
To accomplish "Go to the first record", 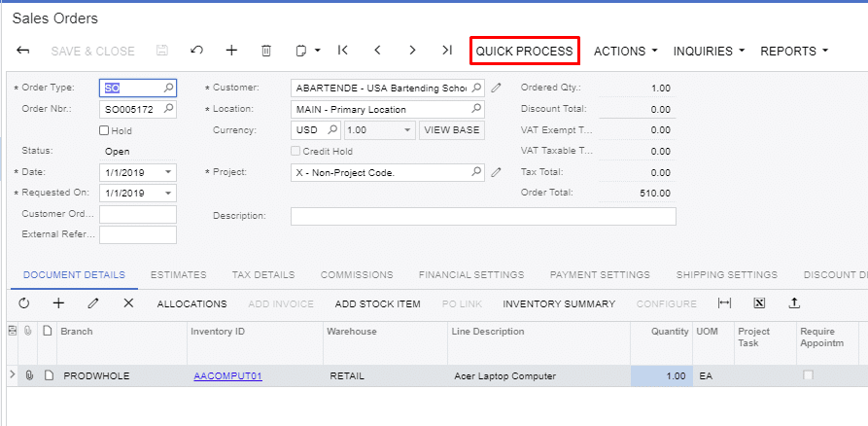I will click(343, 51).
